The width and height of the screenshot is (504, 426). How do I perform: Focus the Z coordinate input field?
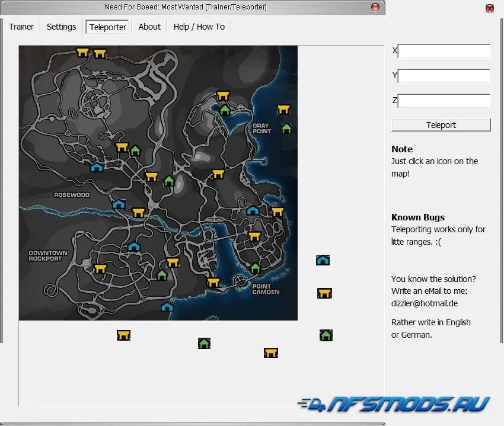click(x=444, y=101)
